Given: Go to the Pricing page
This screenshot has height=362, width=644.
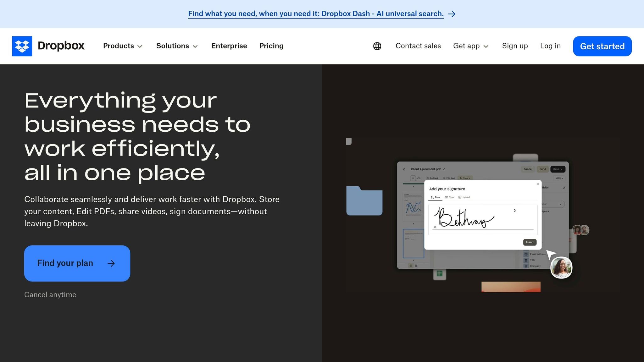Looking at the screenshot, I should tap(271, 46).
